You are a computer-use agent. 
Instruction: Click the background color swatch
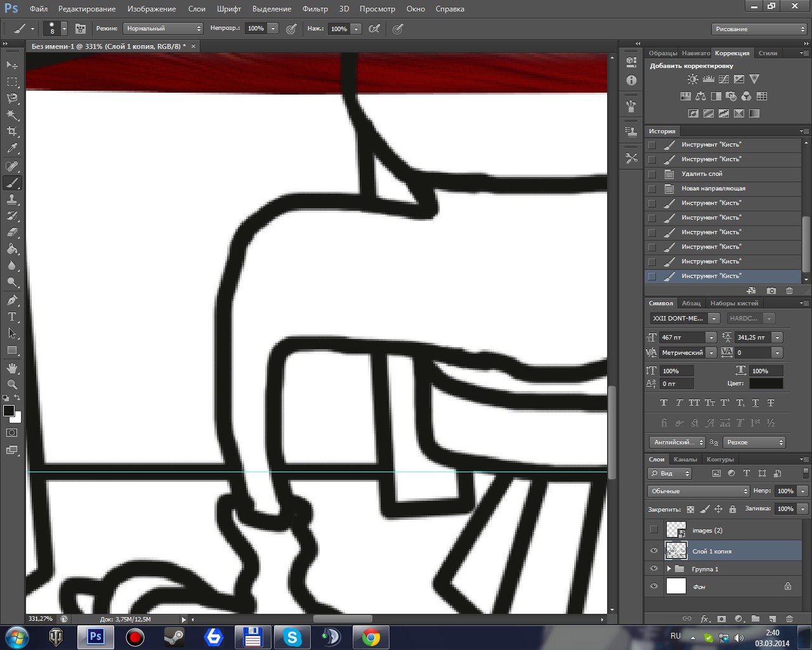click(x=17, y=418)
